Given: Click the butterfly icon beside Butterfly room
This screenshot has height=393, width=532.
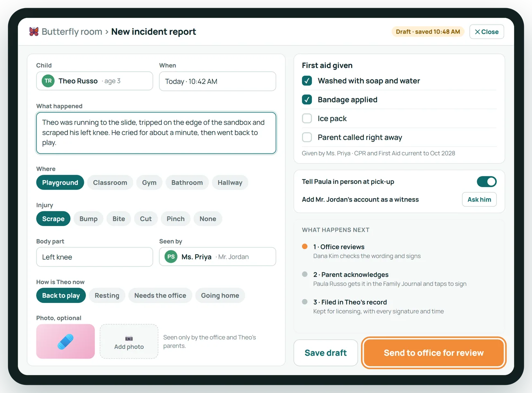Looking at the screenshot, I should point(34,32).
